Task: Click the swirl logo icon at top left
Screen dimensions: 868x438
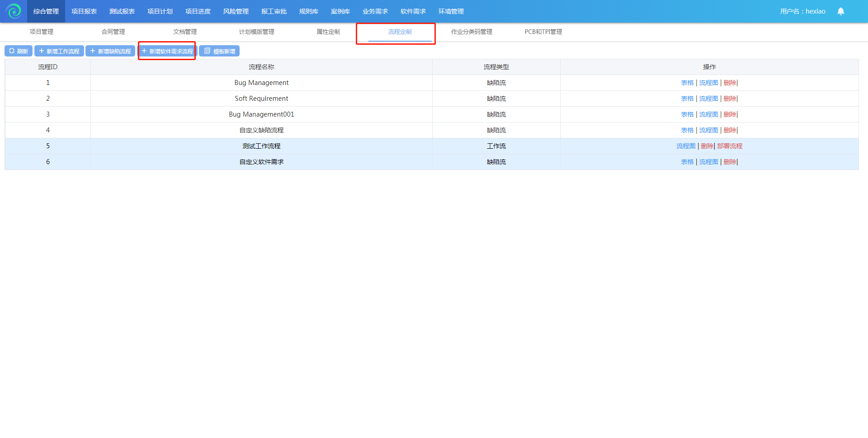Action: (x=14, y=11)
